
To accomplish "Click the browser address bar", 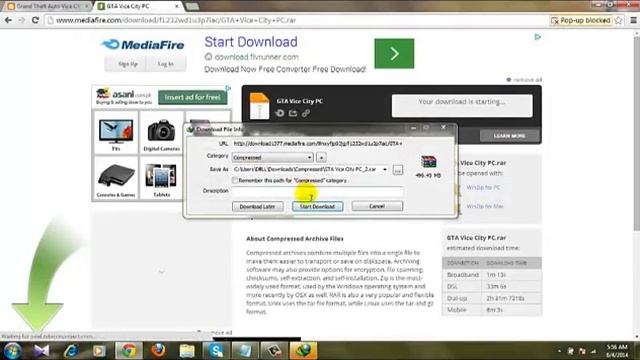I will (298, 20).
